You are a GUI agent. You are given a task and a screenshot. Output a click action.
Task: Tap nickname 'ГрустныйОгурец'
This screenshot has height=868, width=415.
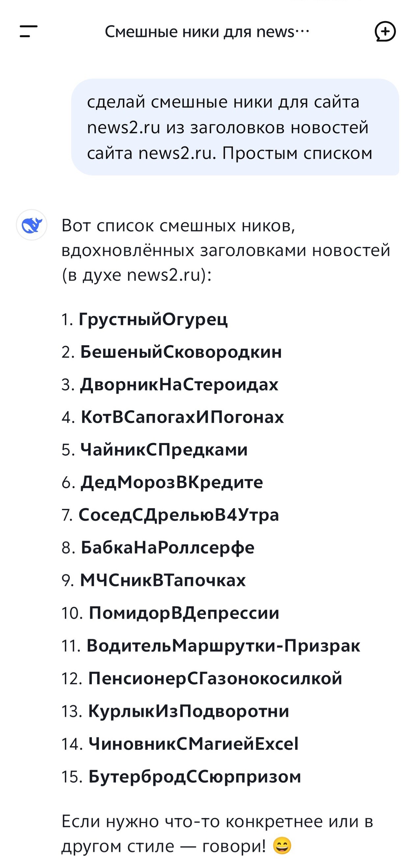tap(153, 319)
